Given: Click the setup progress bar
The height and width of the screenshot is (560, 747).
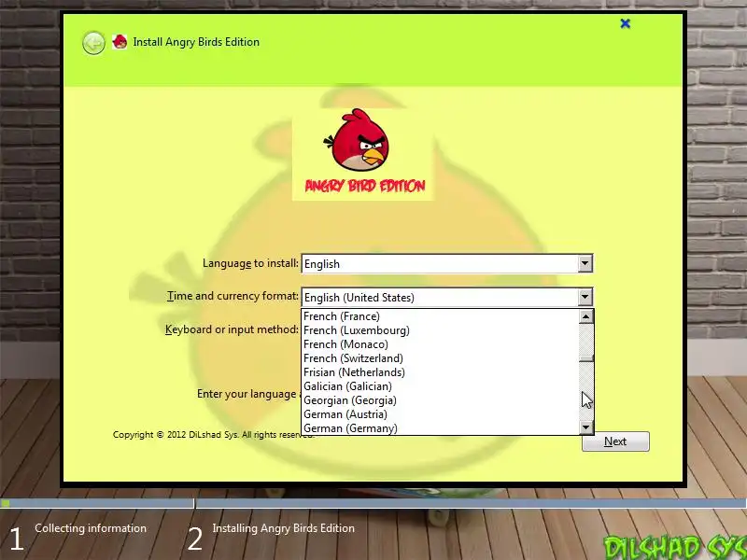Looking at the screenshot, I should click(x=373, y=503).
